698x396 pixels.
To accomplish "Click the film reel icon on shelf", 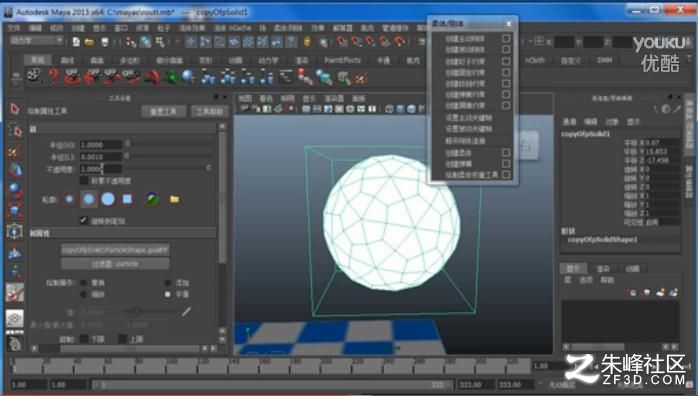I will 34,76.
